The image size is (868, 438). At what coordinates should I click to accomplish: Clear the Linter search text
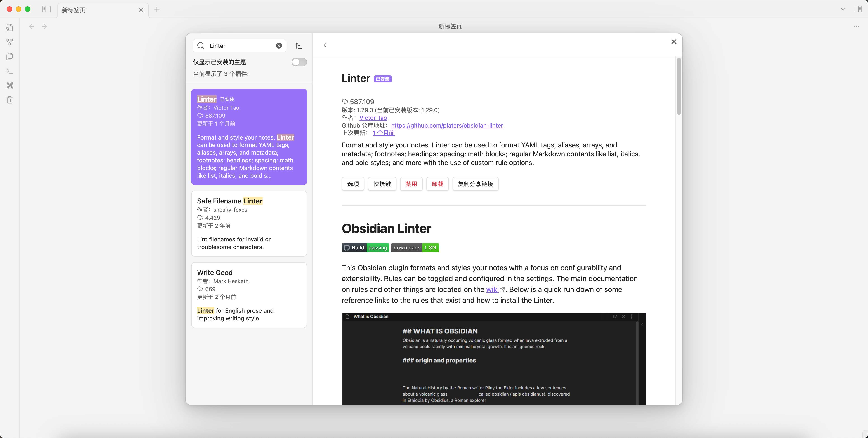pos(279,46)
